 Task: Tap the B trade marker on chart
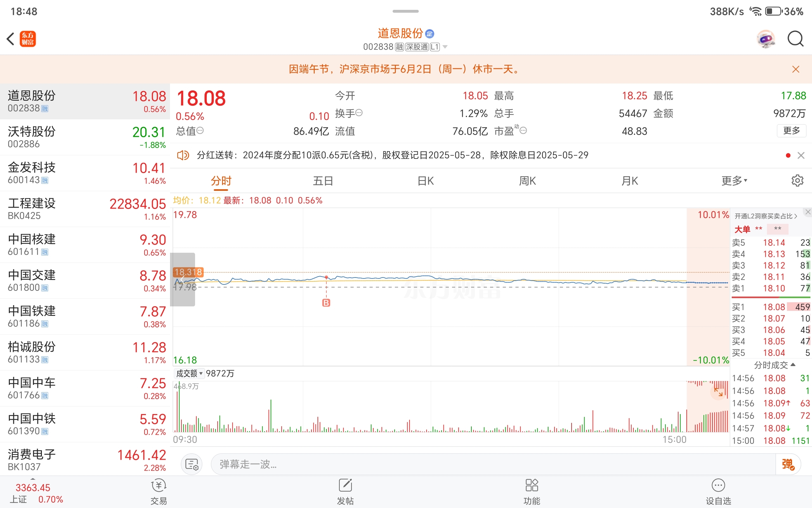326,303
